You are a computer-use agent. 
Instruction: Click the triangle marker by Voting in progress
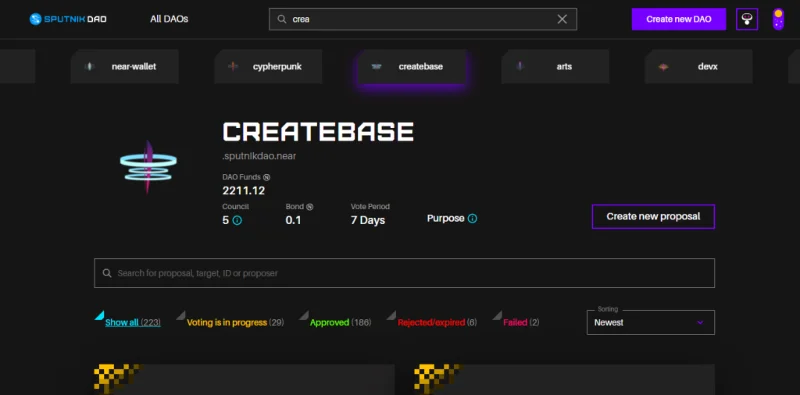(x=181, y=315)
